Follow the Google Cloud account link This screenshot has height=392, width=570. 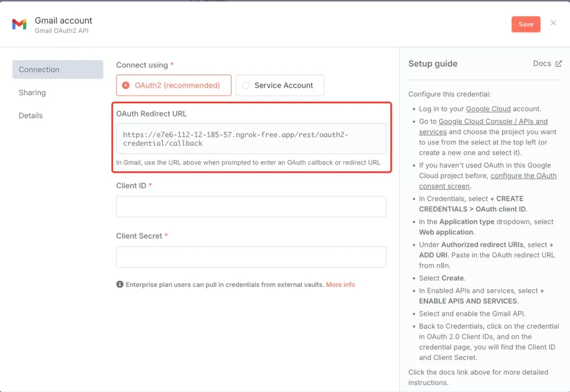(488, 109)
